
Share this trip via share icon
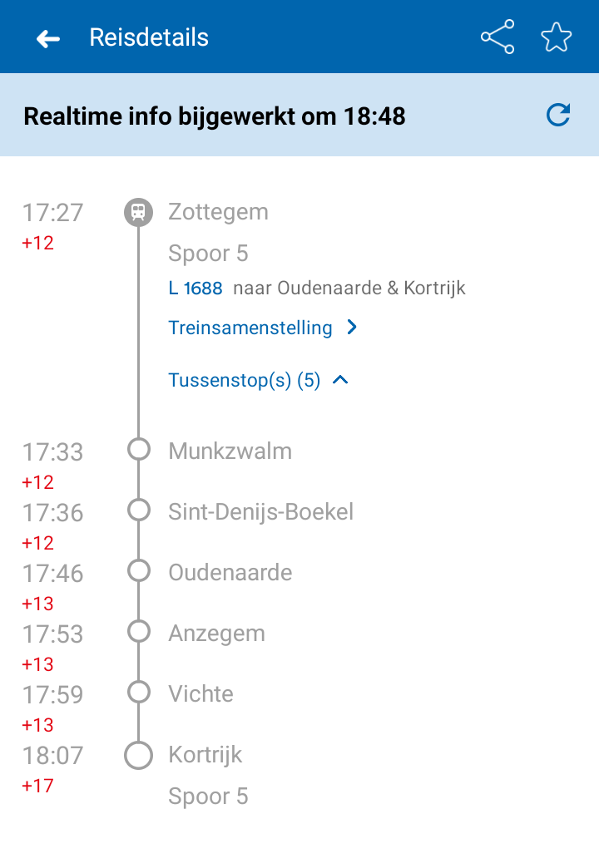coord(498,37)
